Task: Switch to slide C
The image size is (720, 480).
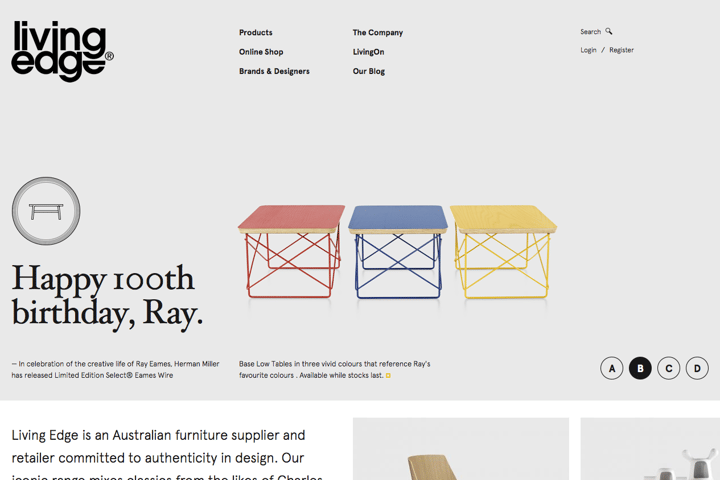Action: tap(669, 368)
